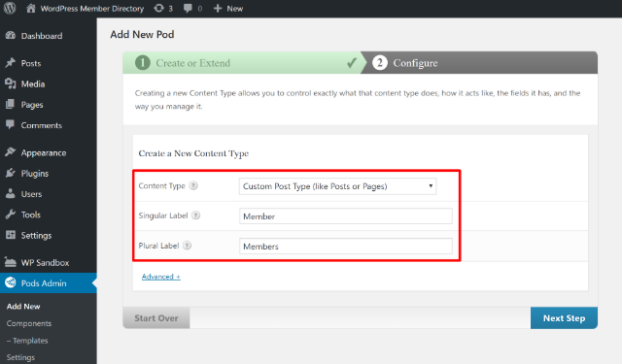Click the update count 3
This screenshot has width=622, height=364.
(x=171, y=9)
